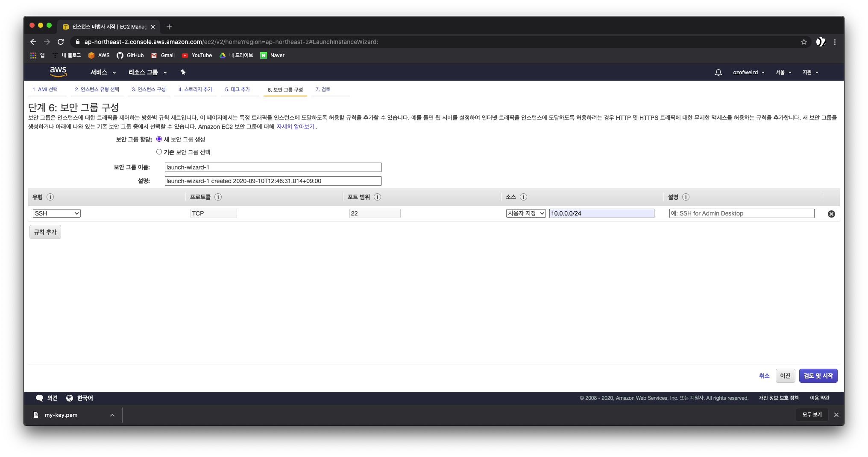Open the YouTube bookmark

(197, 55)
